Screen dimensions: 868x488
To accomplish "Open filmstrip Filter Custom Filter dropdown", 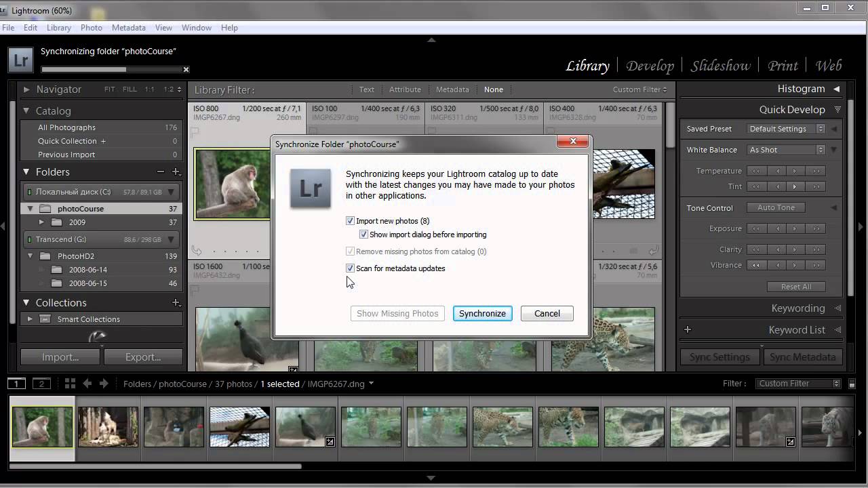I will click(x=798, y=384).
